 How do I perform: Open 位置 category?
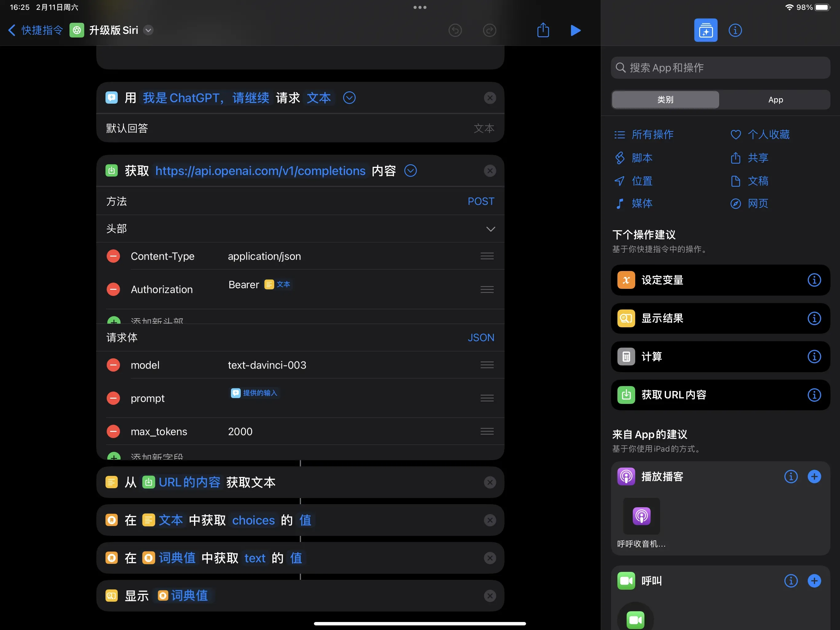pos(633,181)
